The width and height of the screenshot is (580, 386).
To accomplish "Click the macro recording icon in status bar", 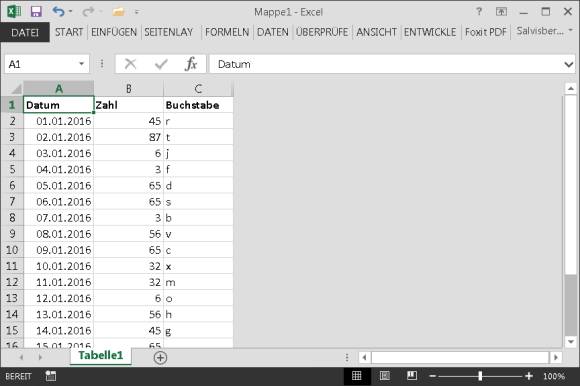I will (51, 376).
